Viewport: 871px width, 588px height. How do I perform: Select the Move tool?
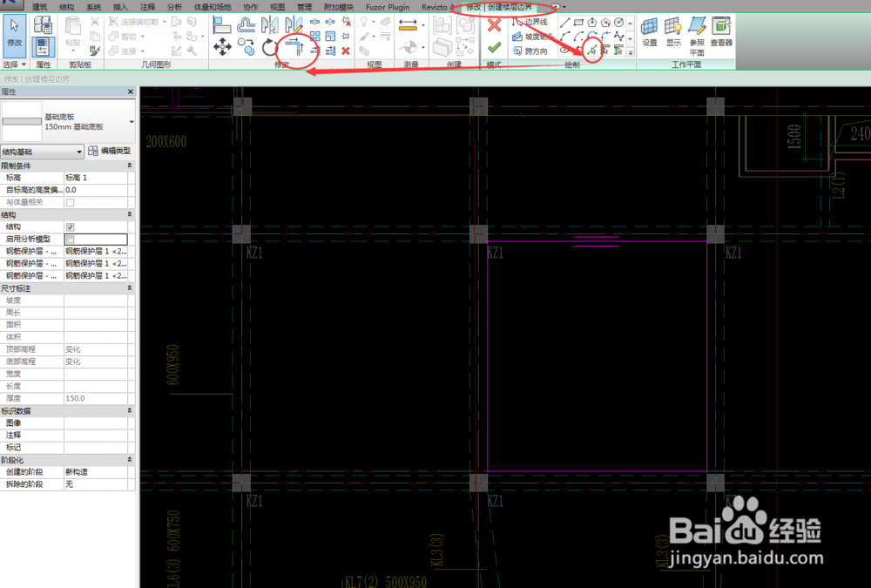pyautogui.click(x=222, y=47)
